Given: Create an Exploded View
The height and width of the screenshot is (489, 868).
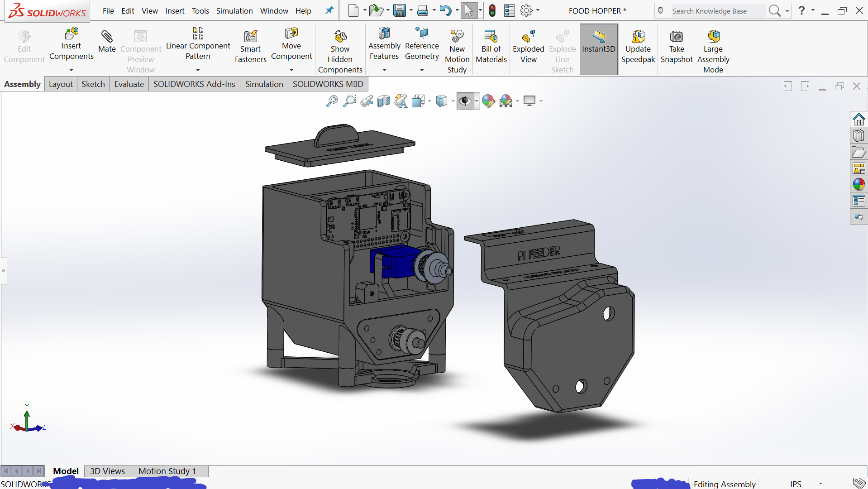Looking at the screenshot, I should 528,47.
